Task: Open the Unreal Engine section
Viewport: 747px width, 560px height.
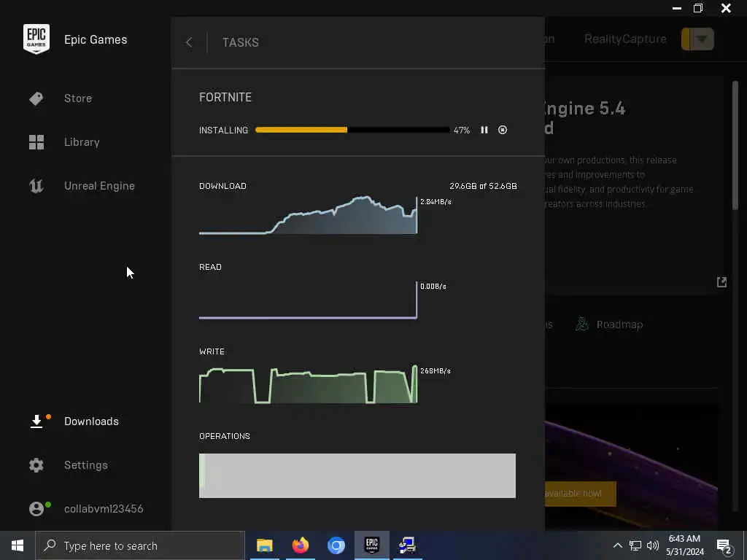Action: (x=99, y=186)
